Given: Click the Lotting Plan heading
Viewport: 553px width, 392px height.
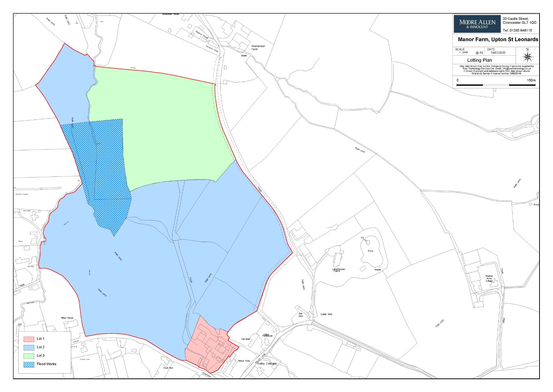Looking at the screenshot, I should coord(479,60).
